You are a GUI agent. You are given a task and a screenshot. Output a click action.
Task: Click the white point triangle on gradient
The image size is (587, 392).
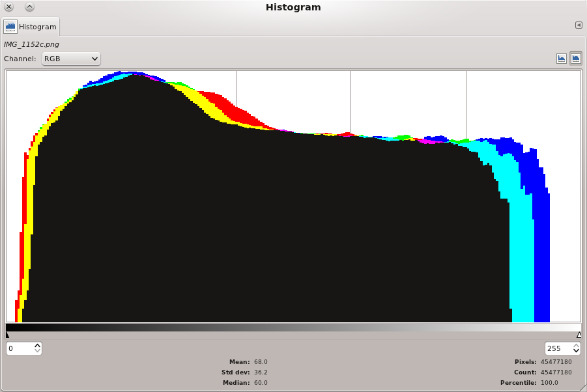click(x=579, y=335)
